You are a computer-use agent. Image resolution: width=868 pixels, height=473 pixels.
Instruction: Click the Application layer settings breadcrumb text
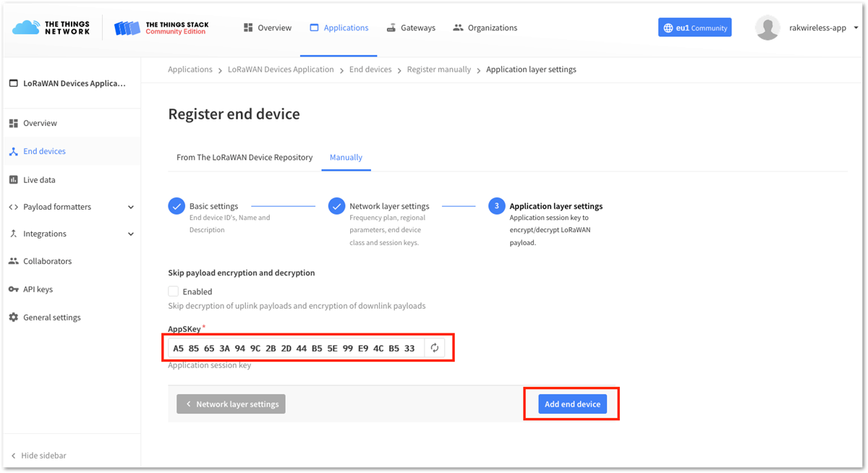(x=531, y=69)
